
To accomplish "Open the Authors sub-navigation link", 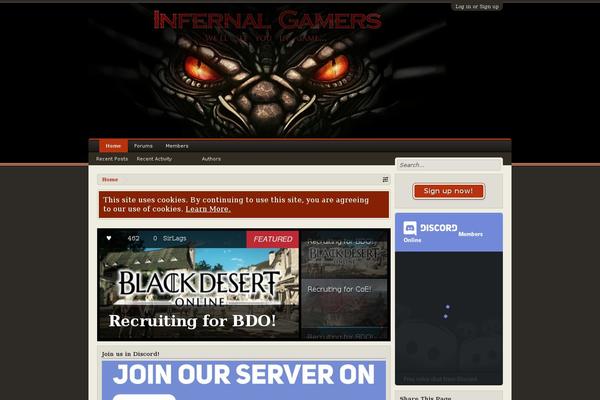I will coord(211,159).
